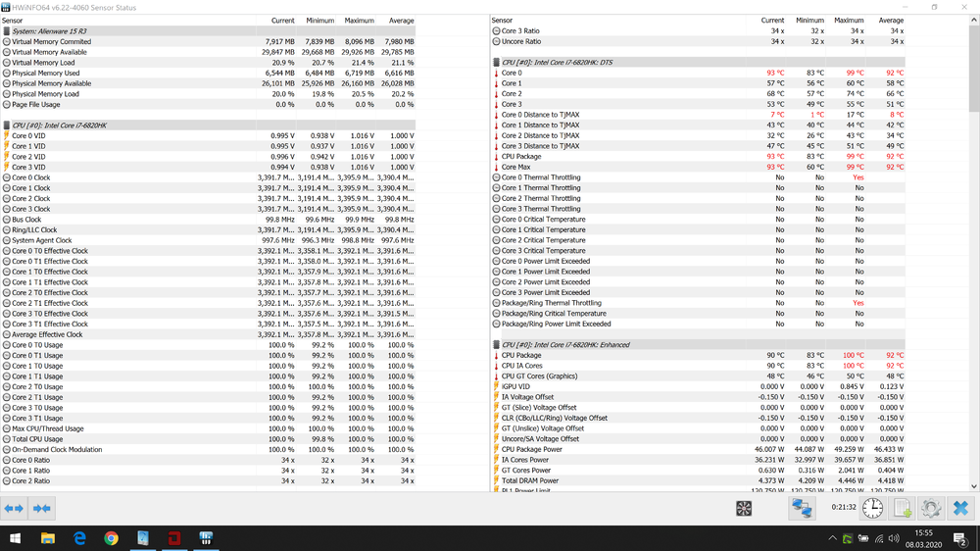This screenshot has width=980, height=551.
Task: Click the Sensor column header in right panel
Action: [502, 20]
